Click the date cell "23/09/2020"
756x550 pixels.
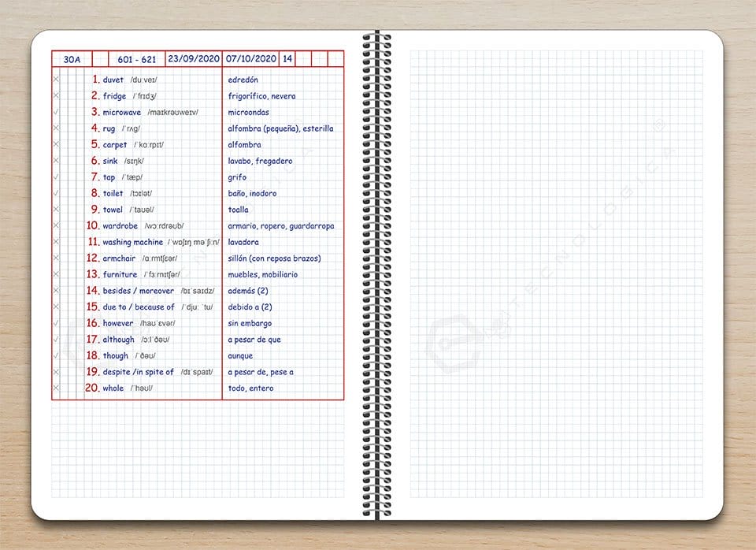pyautogui.click(x=194, y=58)
